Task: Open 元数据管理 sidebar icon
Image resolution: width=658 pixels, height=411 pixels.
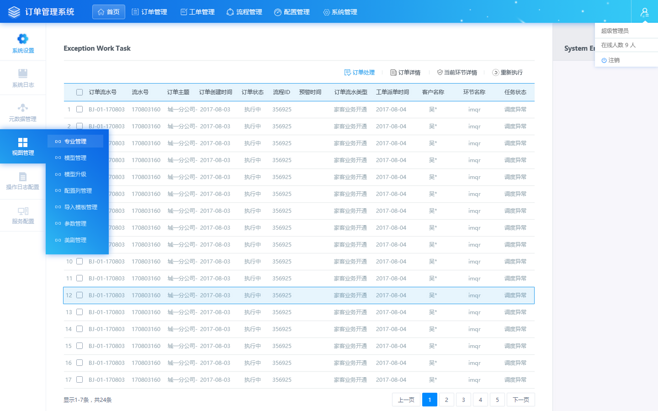Action: [23, 107]
